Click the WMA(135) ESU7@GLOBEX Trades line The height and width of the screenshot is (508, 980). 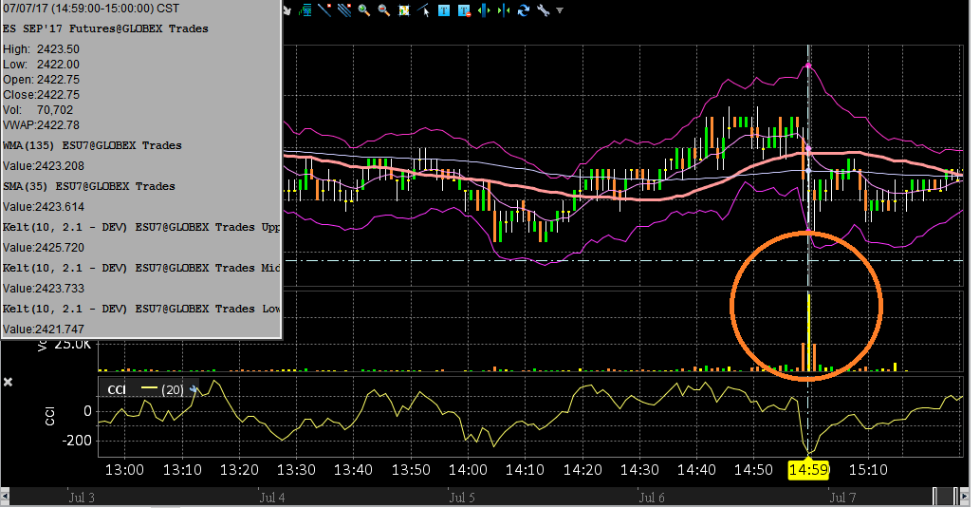pyautogui.click(x=92, y=146)
